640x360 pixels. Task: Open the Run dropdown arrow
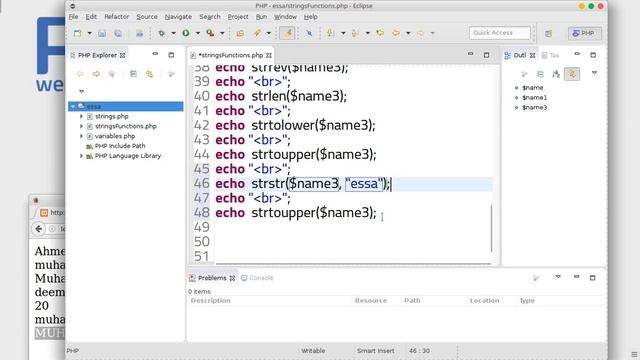point(198,33)
